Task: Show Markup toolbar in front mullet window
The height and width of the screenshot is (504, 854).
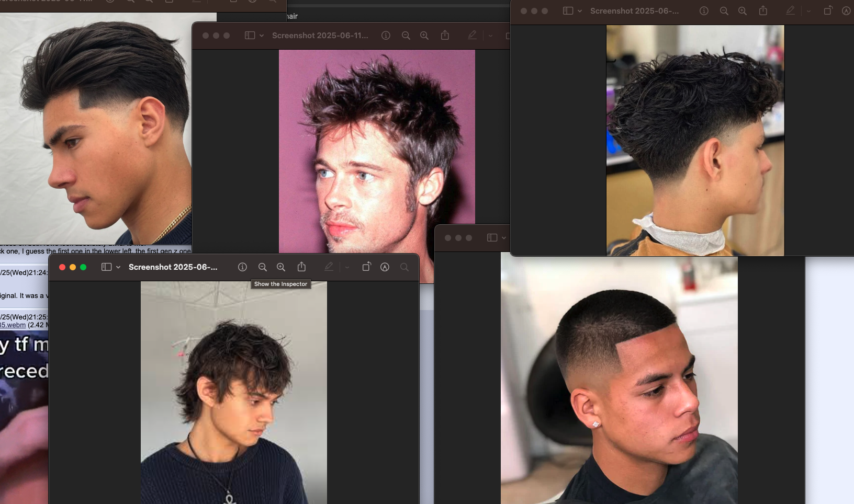Action: [385, 267]
